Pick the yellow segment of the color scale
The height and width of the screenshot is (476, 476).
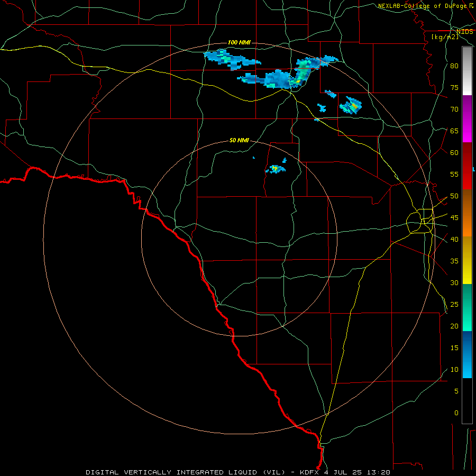pos(467,260)
